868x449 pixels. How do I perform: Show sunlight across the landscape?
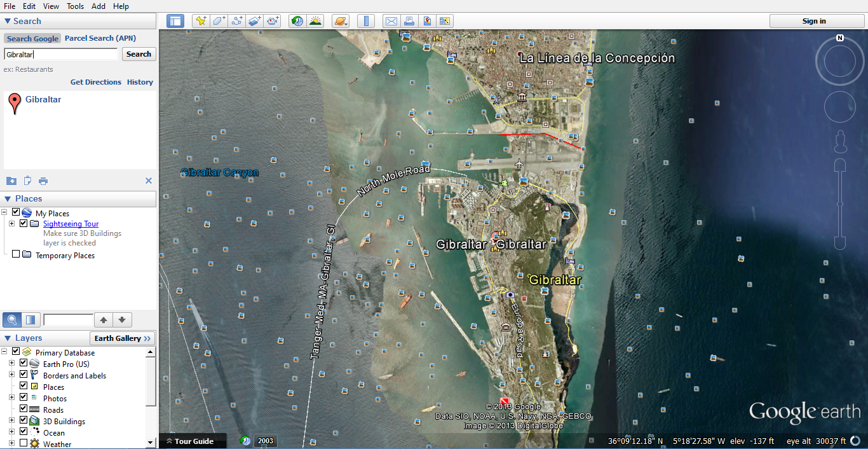(315, 21)
